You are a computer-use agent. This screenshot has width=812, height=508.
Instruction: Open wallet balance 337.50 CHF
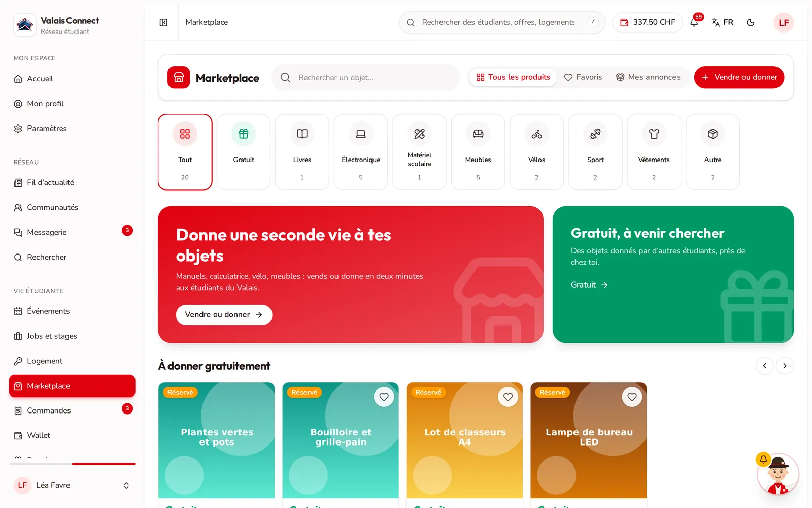point(648,22)
